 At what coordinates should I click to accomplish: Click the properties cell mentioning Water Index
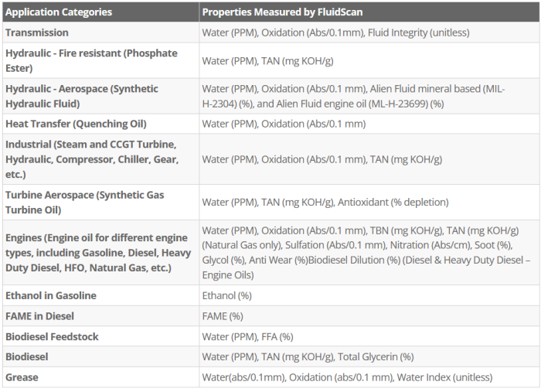coord(347,377)
